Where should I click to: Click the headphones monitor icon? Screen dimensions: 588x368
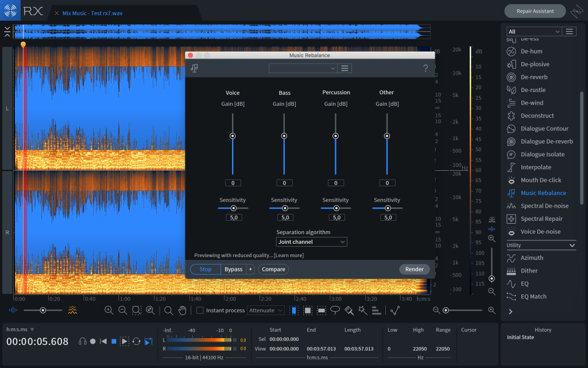pos(83,342)
